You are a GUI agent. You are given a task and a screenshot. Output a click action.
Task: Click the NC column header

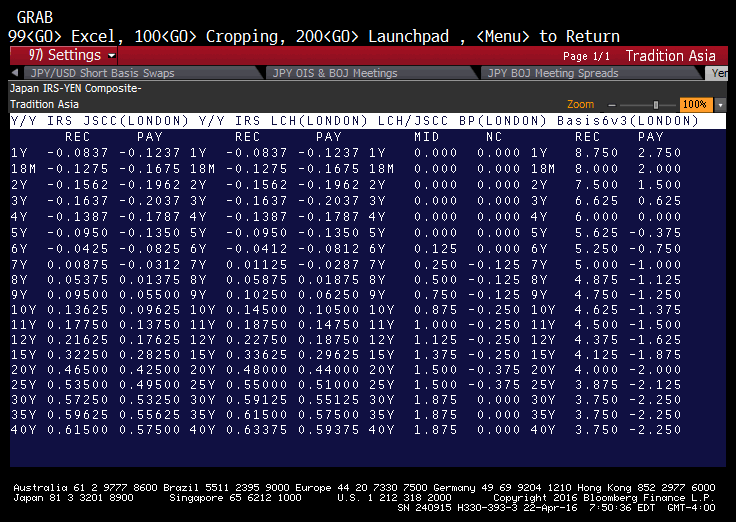point(494,137)
